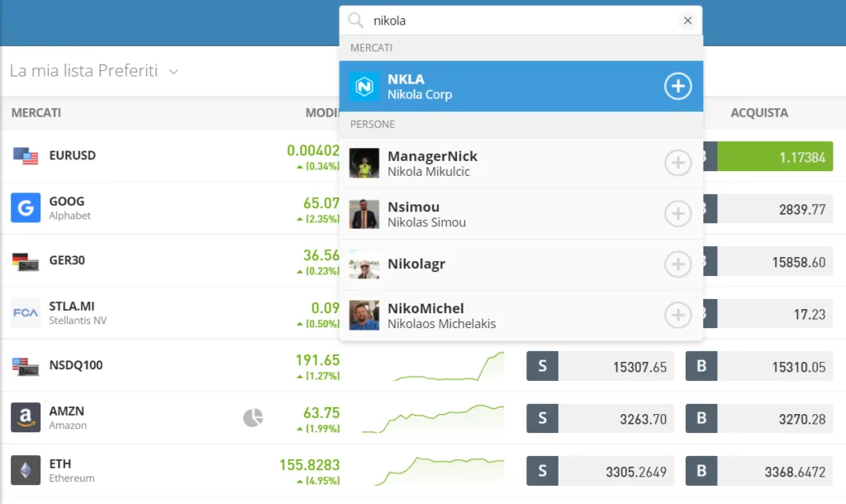This screenshot has width=846, height=504.
Task: Buy ETH at 3368.6472
Action: [x=775, y=471]
